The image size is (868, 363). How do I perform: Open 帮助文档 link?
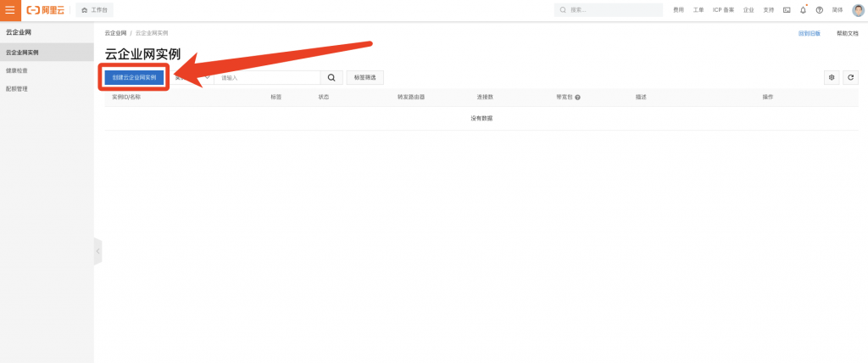tap(848, 33)
